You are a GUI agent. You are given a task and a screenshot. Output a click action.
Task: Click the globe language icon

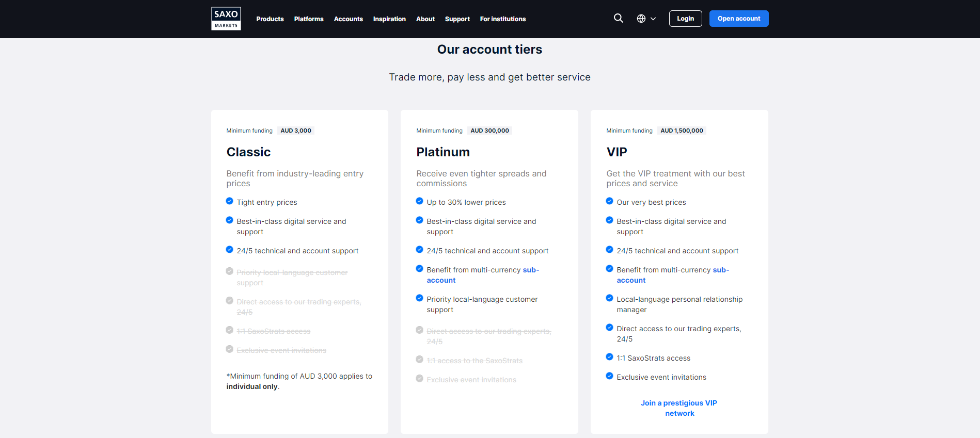click(x=641, y=19)
